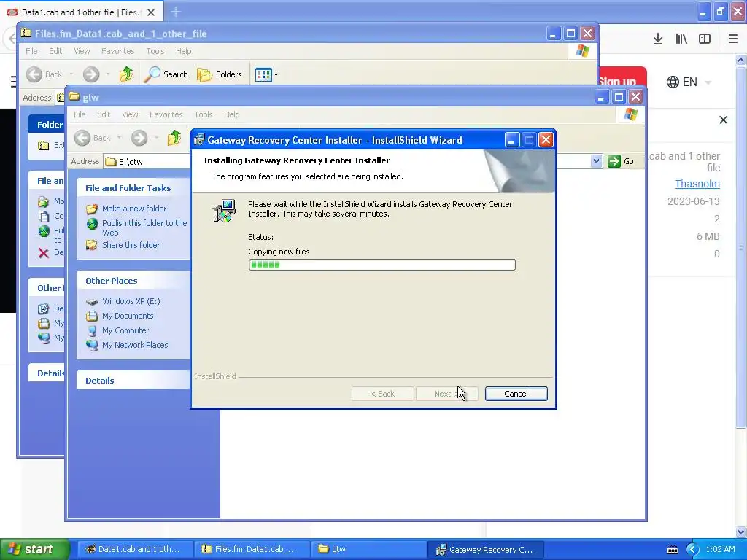Screen dimensions: 747x560
Task: Click Forward arrow in Files.fm window
Action: point(91,74)
